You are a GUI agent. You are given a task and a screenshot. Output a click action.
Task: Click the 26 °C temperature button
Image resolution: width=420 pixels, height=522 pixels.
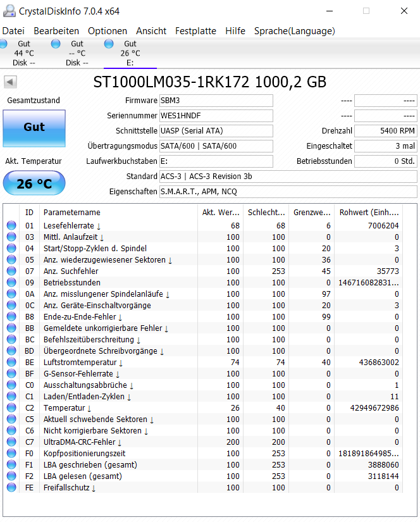34,183
